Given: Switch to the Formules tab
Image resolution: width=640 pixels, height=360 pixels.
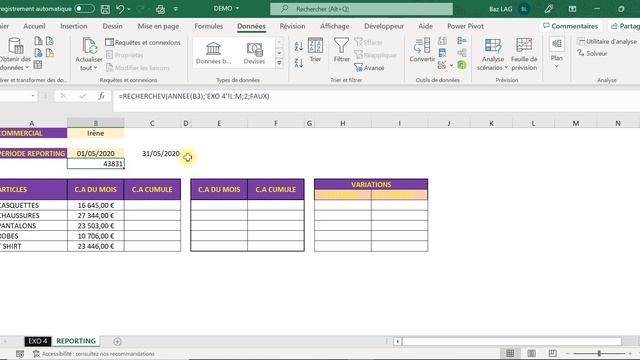Looking at the screenshot, I should coord(209,26).
